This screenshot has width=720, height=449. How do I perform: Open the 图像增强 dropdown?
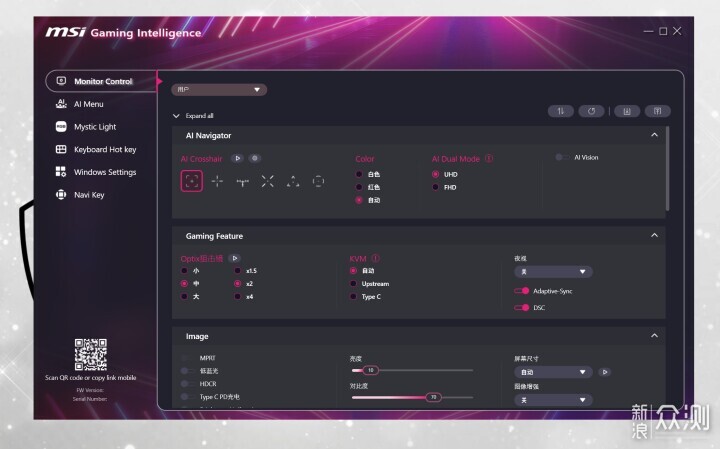pos(553,400)
